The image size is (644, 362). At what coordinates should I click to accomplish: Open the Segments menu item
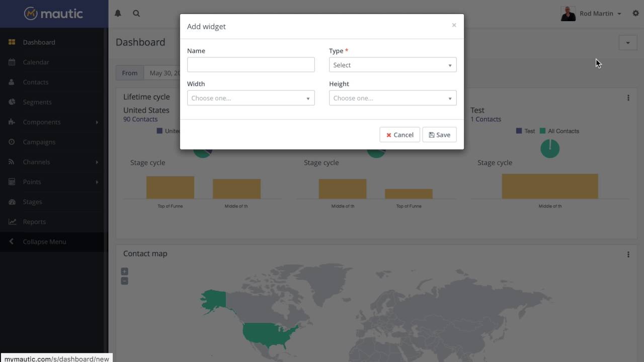coord(37,102)
